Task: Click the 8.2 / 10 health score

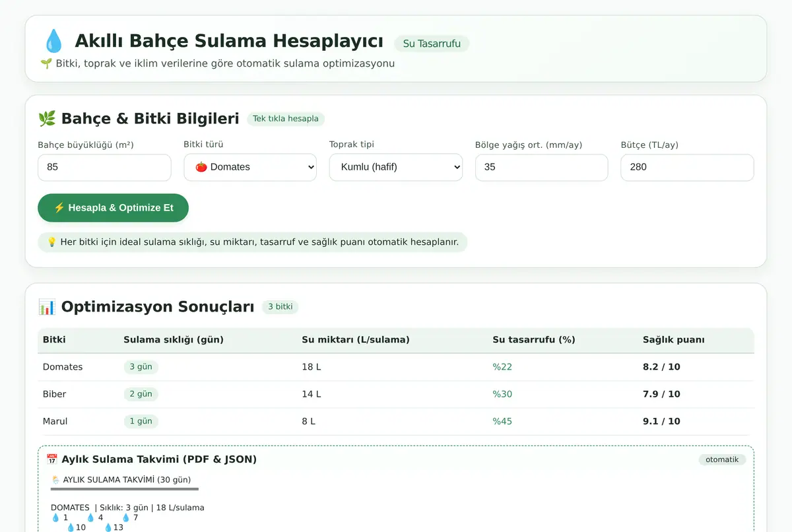Action: tap(661, 367)
